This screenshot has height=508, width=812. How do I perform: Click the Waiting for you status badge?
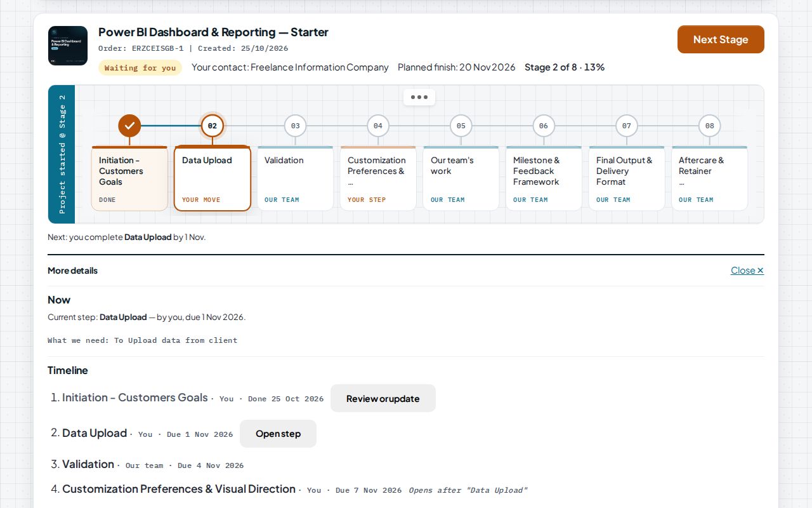[140, 68]
